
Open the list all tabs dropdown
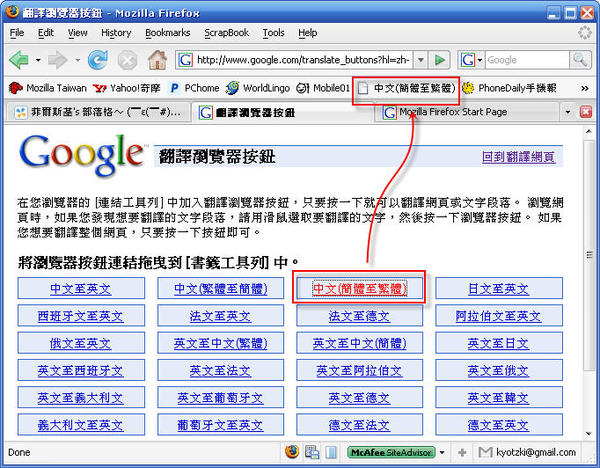click(568, 112)
